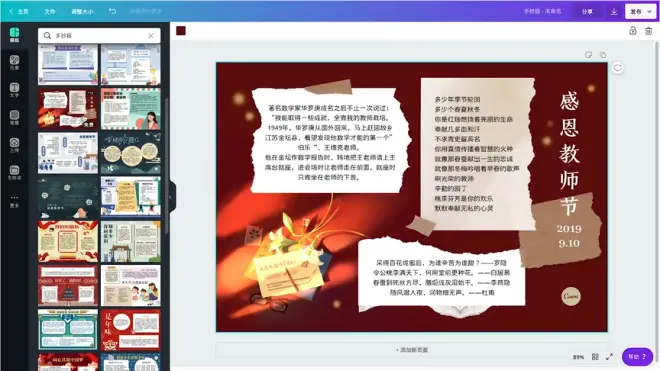Screen dimensions: 660x371
Task: Open the 模板 templates panel icon
Action: pos(14,35)
